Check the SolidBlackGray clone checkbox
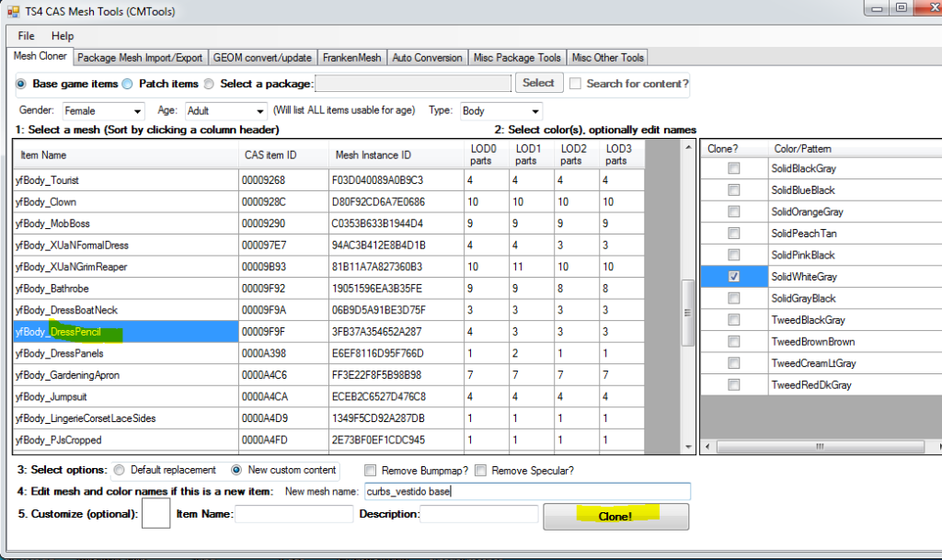The height and width of the screenshot is (560, 942). point(733,168)
